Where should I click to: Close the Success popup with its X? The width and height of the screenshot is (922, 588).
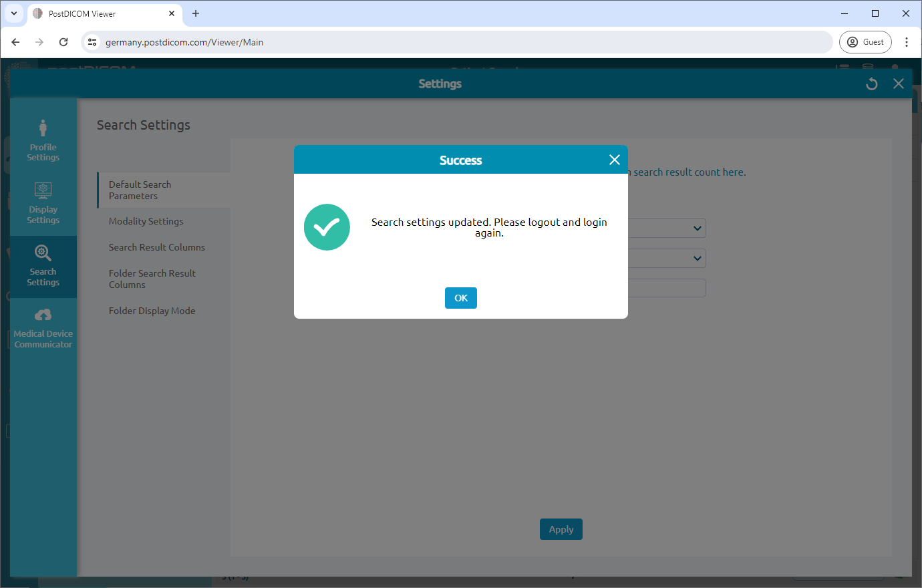coord(614,160)
